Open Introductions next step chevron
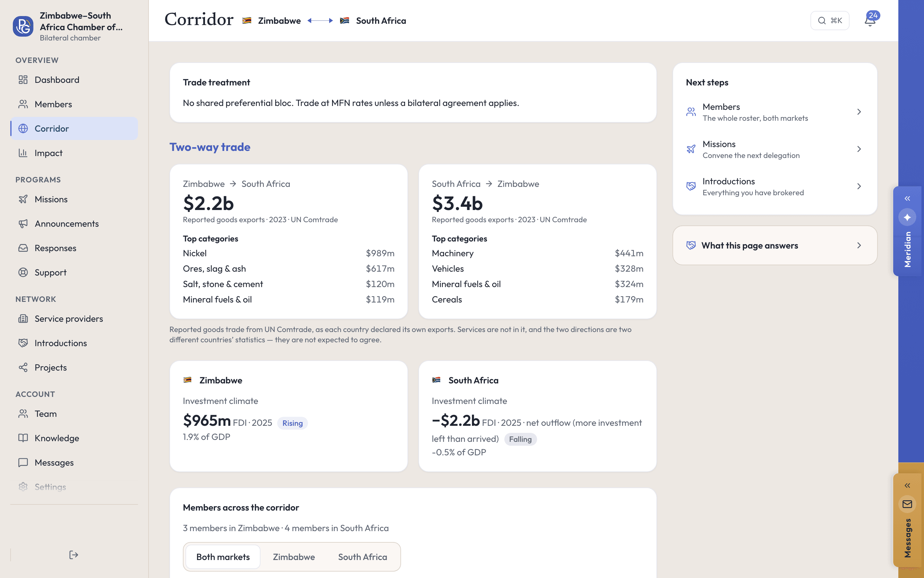Viewport: 924px width, 578px height. [859, 187]
